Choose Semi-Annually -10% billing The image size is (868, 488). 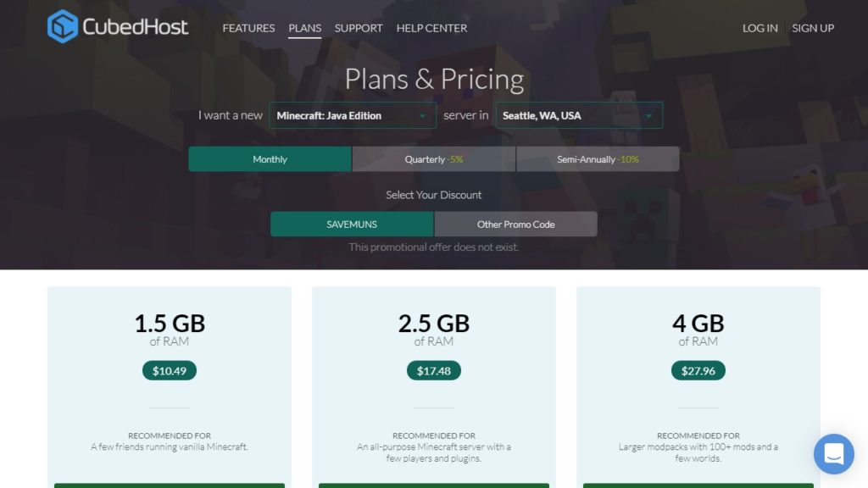point(598,158)
